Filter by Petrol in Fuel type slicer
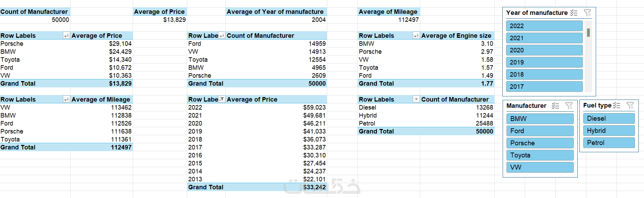Screen dimensions: 644x198 click(x=609, y=143)
